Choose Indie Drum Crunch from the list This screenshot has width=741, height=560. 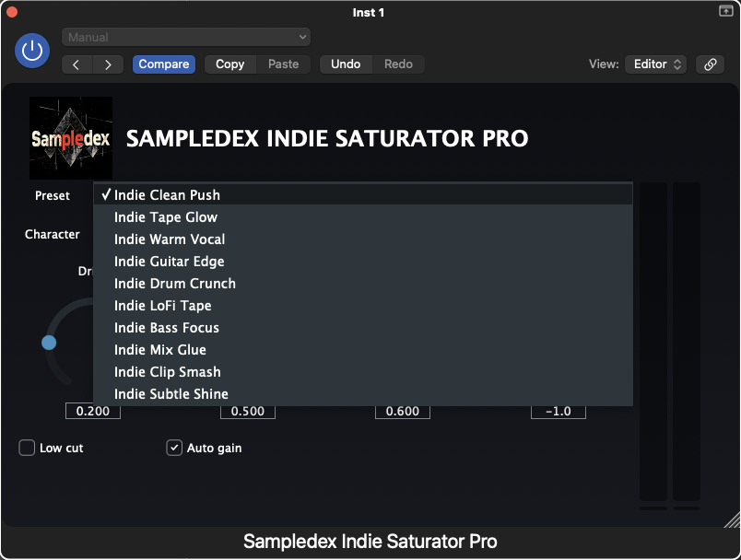click(x=174, y=283)
